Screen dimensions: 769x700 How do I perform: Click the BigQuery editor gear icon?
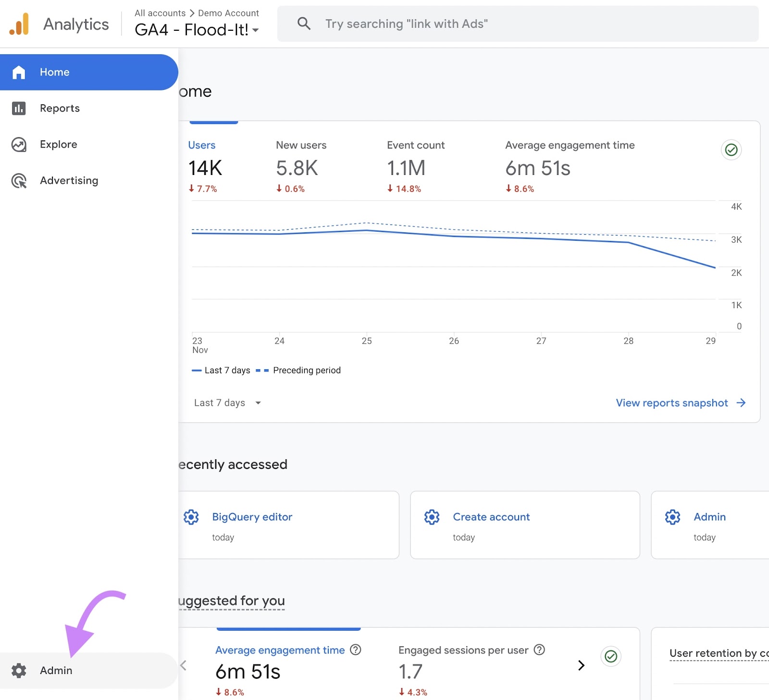point(191,517)
